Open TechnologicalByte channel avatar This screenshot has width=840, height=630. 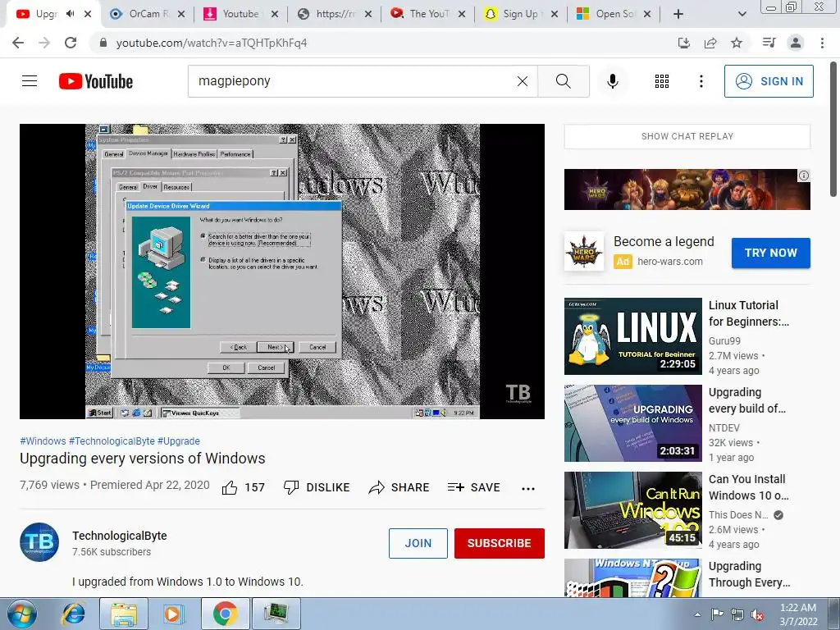click(39, 542)
